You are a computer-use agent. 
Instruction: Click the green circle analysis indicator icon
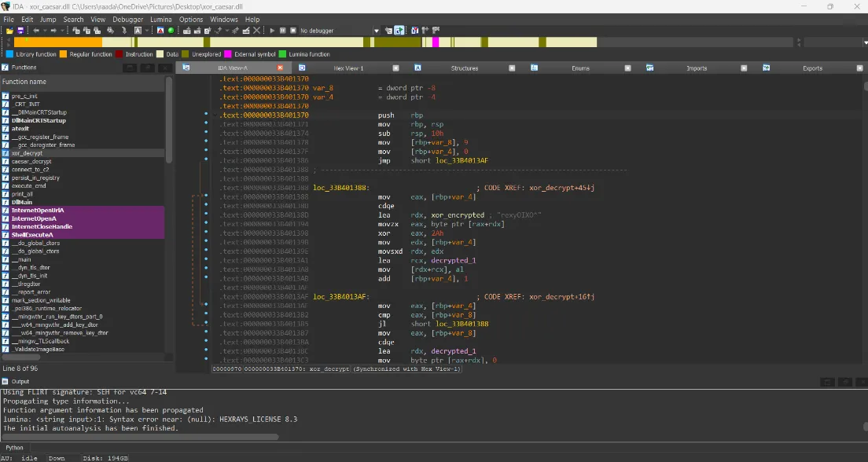171,31
